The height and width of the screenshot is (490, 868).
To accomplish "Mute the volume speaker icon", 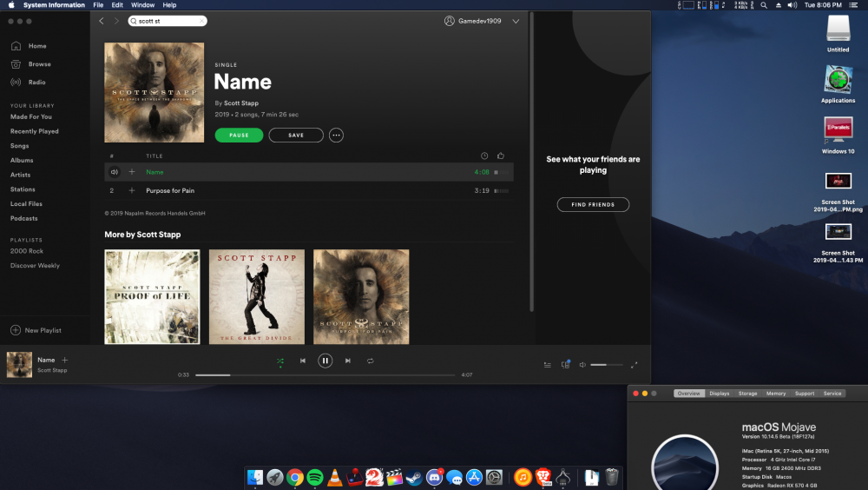I will tap(582, 365).
